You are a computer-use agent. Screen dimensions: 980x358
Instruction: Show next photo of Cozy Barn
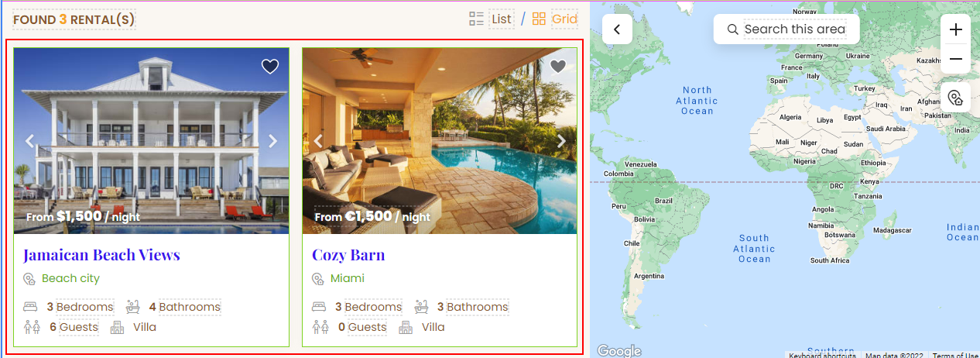[561, 141]
